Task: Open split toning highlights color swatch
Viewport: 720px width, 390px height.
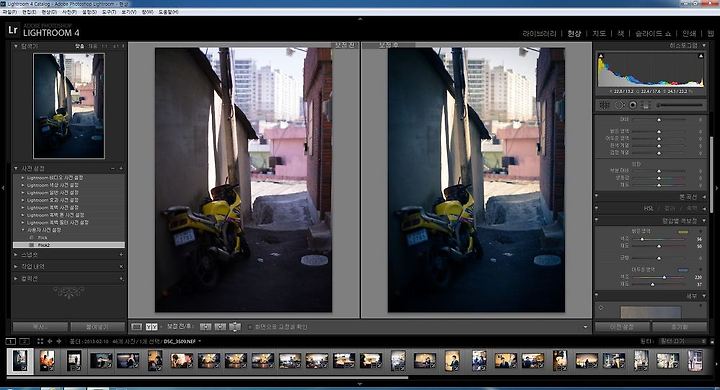Action: point(683,232)
